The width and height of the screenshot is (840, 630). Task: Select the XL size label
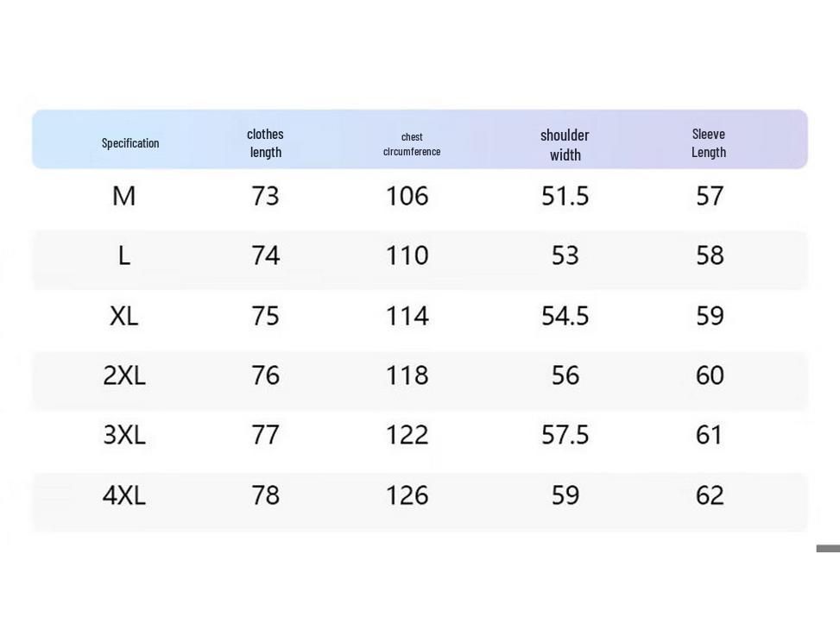(123, 316)
